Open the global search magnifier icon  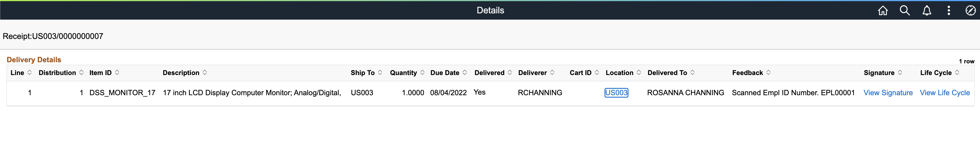905,11
